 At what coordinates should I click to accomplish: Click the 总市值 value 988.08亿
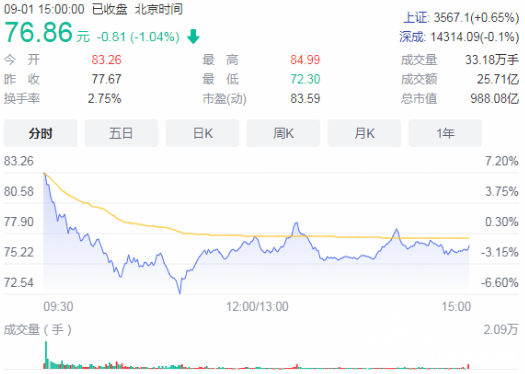coord(495,99)
